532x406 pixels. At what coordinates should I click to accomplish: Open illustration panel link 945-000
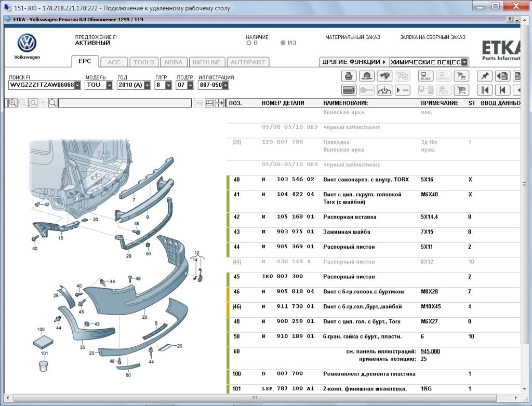(430, 351)
